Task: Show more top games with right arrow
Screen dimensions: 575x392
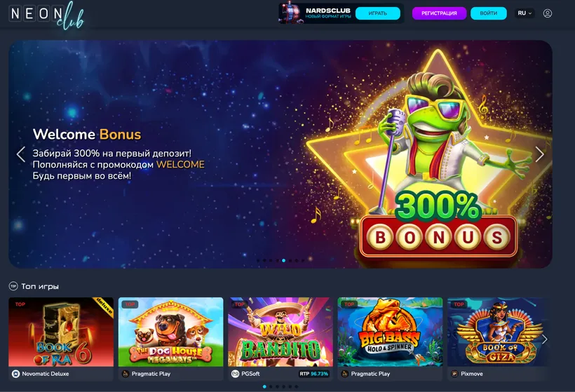Action: tap(545, 339)
